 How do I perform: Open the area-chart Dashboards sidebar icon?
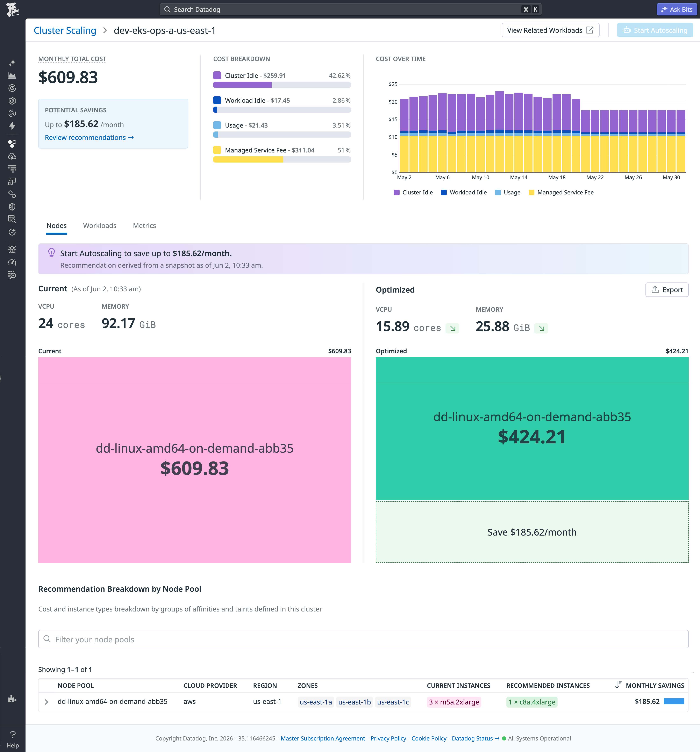pos(12,76)
